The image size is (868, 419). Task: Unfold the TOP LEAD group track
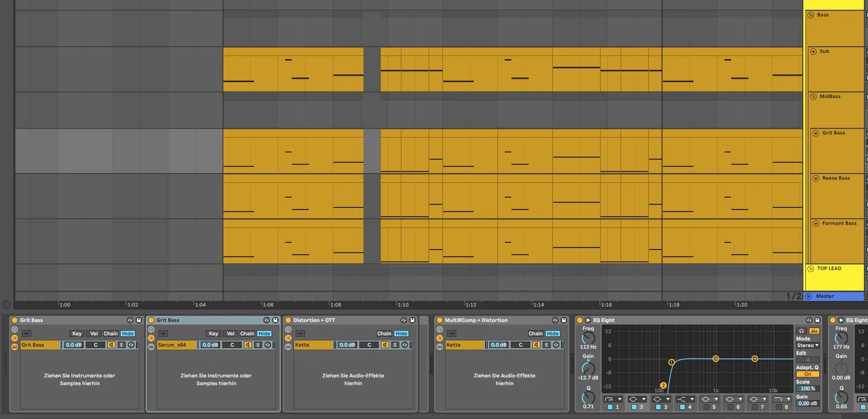811,269
